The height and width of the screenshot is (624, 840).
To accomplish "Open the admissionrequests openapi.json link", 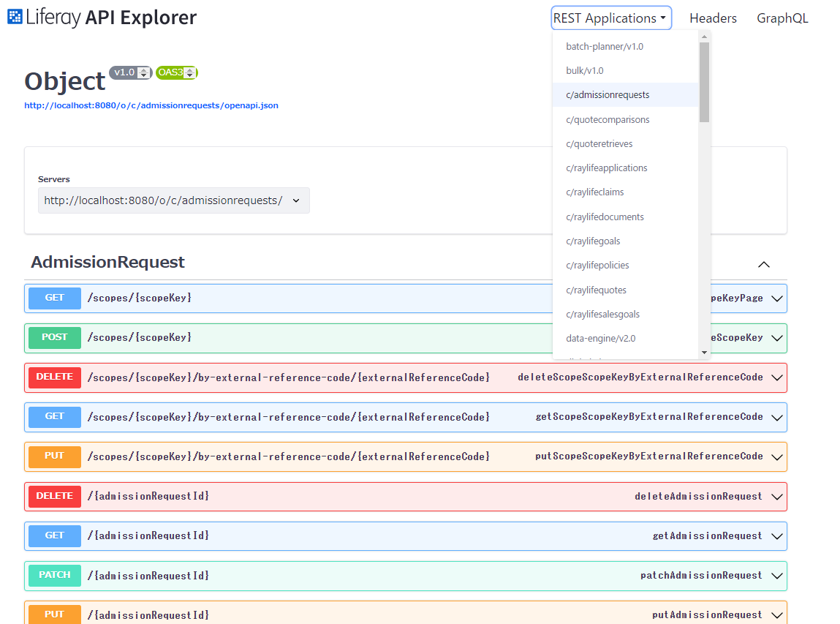I will 151,105.
